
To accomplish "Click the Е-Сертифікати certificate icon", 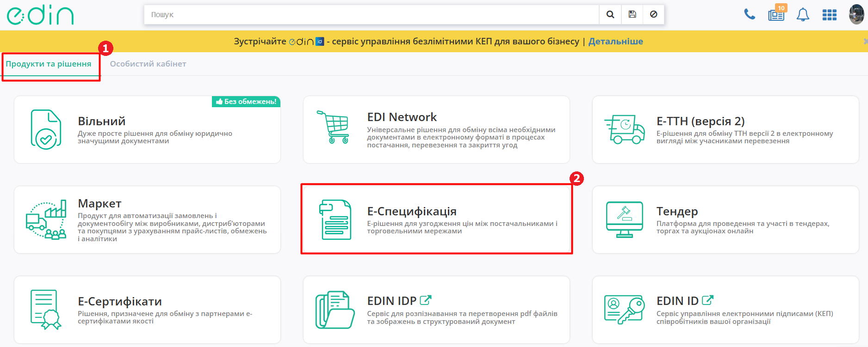I will click(46, 310).
